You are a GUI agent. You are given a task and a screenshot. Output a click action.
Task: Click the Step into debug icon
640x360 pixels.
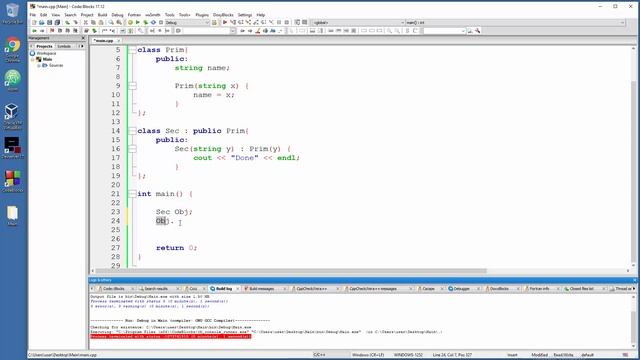pos(248,22)
